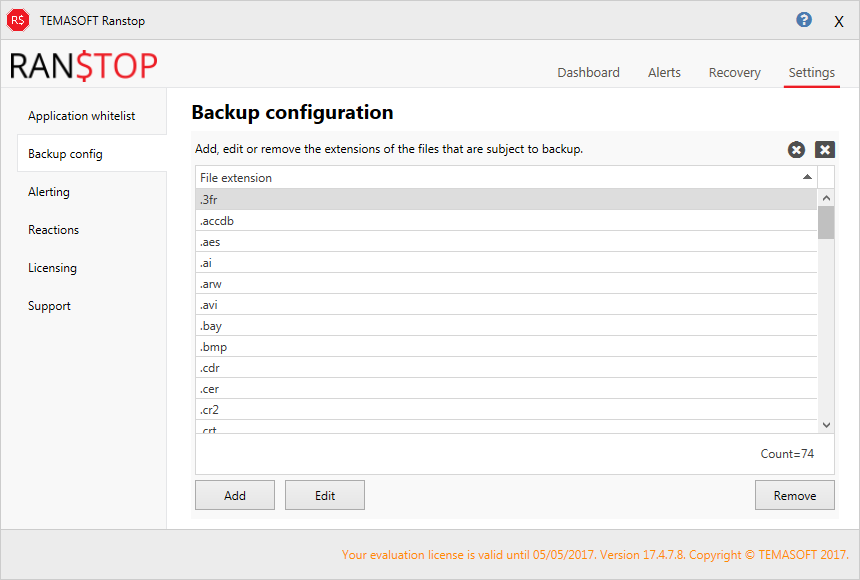Click the RANSTOP logo
The width and height of the screenshot is (860, 580).
coord(84,66)
